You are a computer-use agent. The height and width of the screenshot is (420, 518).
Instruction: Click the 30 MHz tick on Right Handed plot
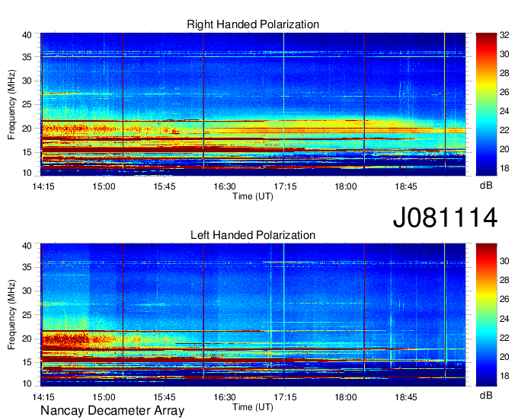27,81
